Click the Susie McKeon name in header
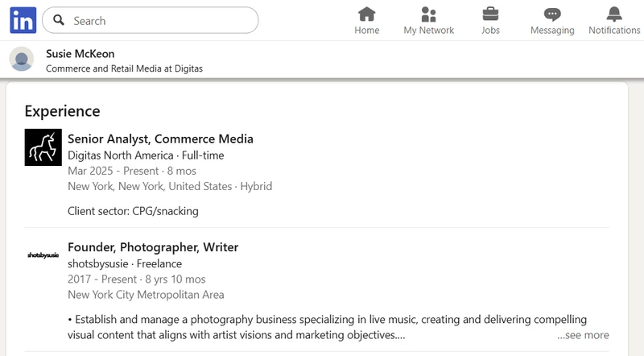Image resolution: width=644 pixels, height=356 pixels. (80, 54)
